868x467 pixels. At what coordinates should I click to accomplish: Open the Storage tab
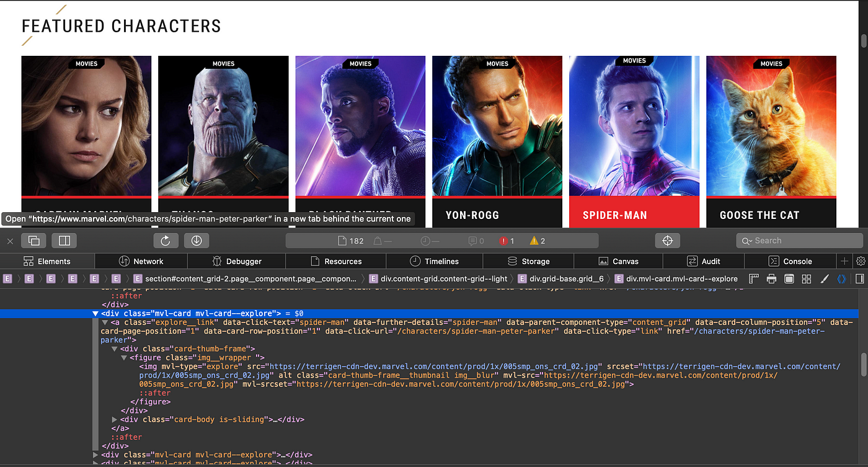tap(529, 261)
